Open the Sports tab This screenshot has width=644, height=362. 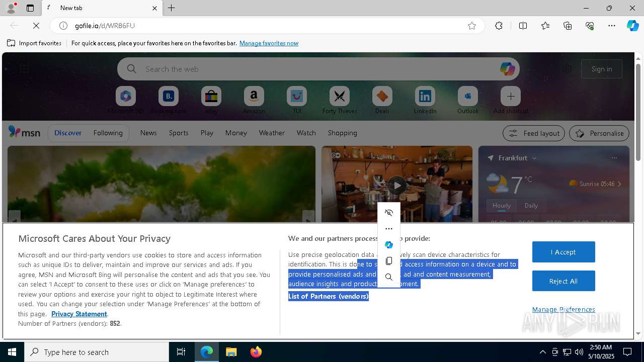click(179, 133)
